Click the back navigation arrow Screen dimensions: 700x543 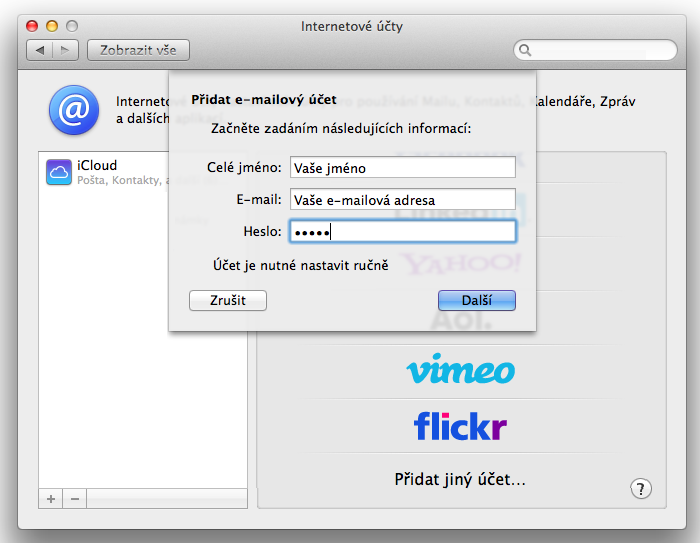pyautogui.click(x=40, y=50)
